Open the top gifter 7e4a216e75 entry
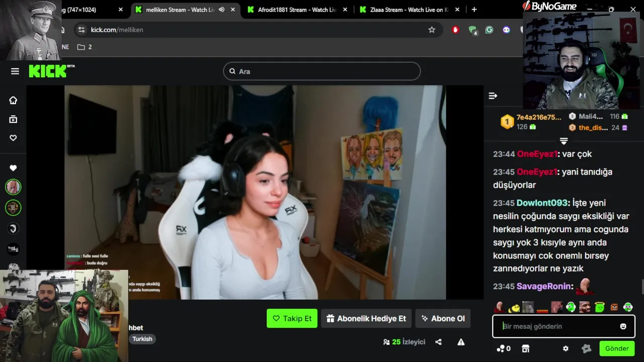Image resolution: width=644 pixels, height=362 pixels. click(x=531, y=122)
